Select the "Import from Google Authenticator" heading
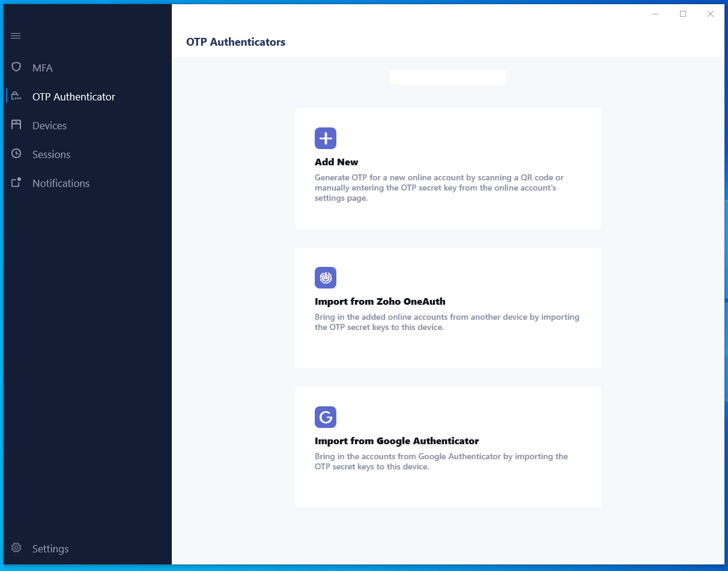The width and height of the screenshot is (728, 571). [396, 441]
